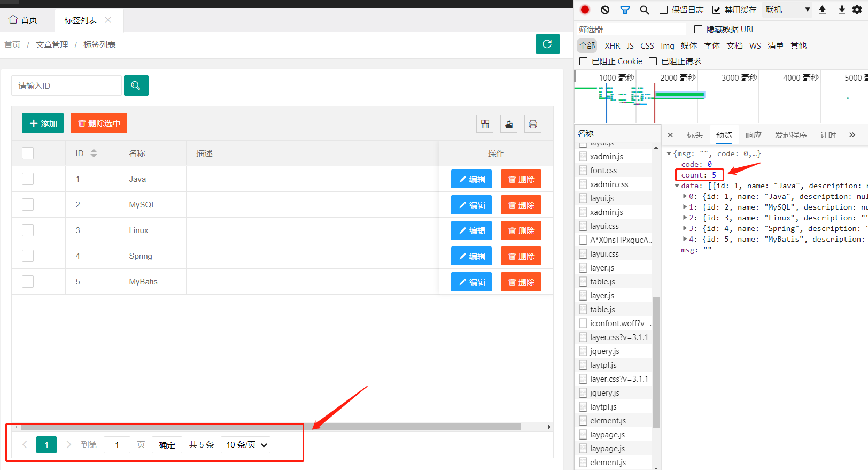Check the checkbox for the Java row
This screenshot has height=470, width=868.
tap(28, 179)
